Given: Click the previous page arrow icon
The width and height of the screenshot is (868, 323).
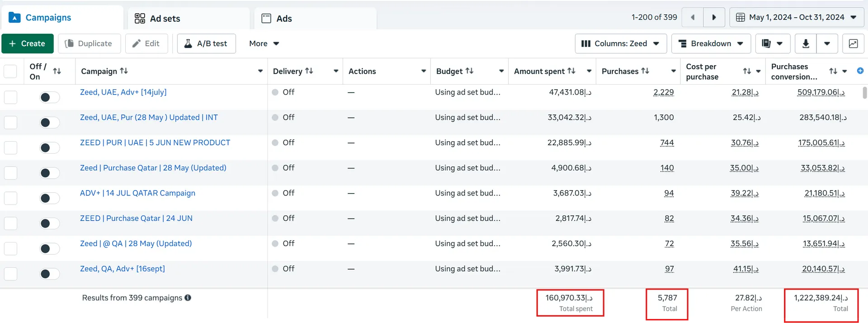Looking at the screenshot, I should [693, 17].
